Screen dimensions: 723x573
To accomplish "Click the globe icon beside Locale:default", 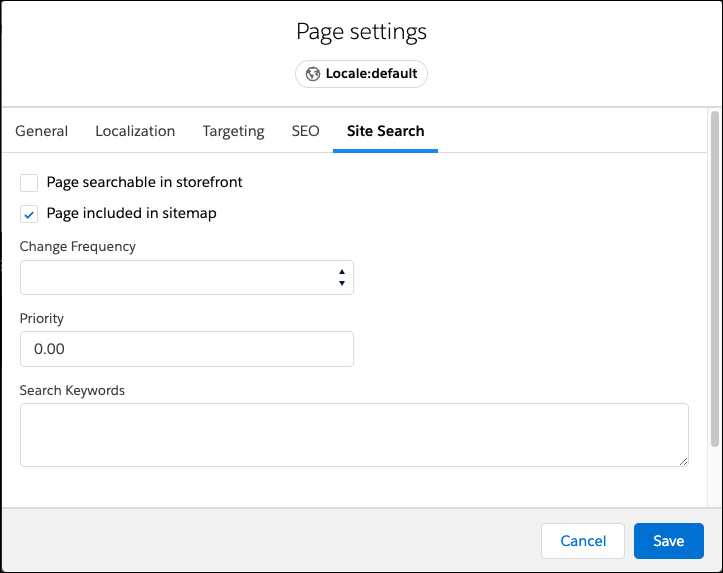I will coord(313,74).
